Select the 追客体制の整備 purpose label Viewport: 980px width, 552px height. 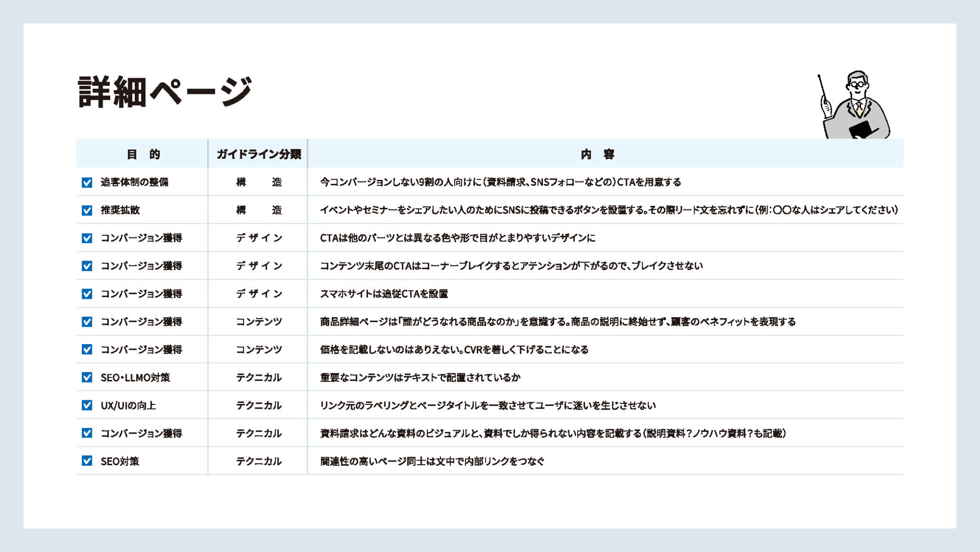pyautogui.click(x=134, y=182)
